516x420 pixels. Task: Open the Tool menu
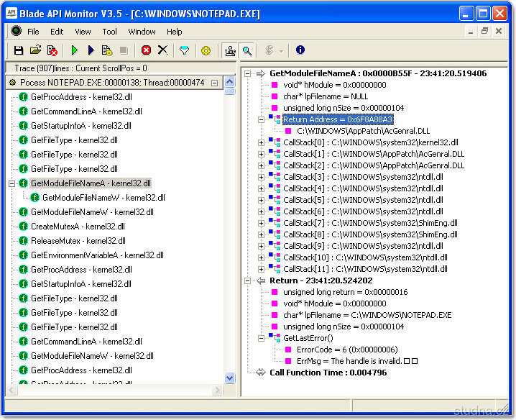(109, 32)
